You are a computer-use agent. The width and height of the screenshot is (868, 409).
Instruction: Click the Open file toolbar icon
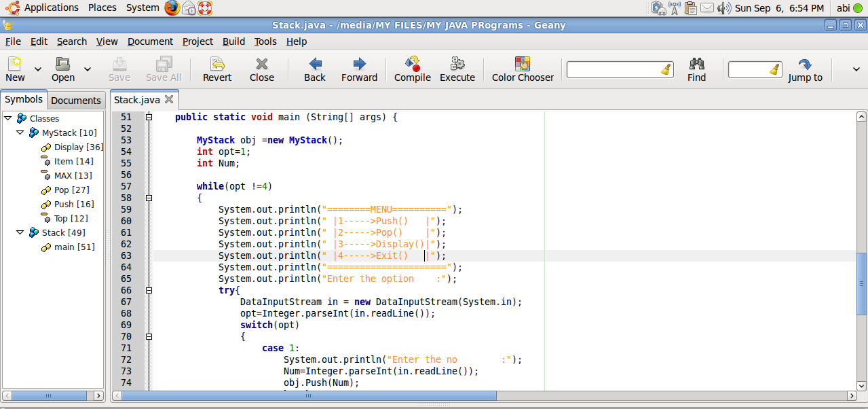pyautogui.click(x=63, y=64)
